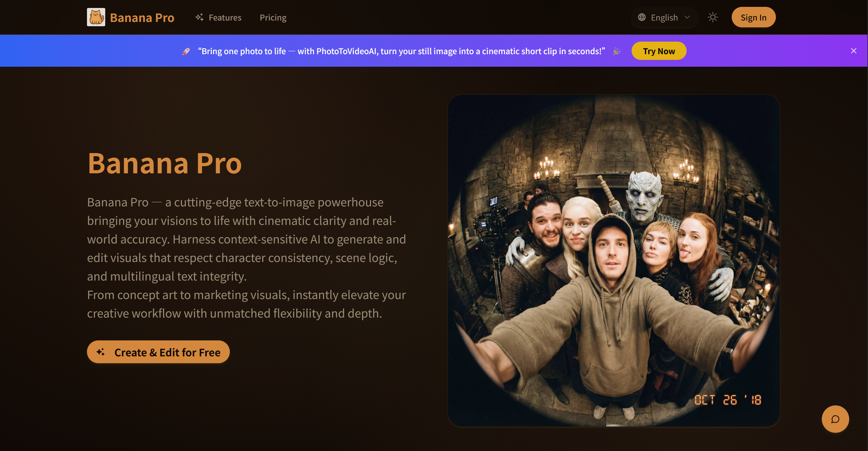Image resolution: width=868 pixels, height=451 pixels.
Task: Click the sun icon to switch theme
Action: [712, 17]
